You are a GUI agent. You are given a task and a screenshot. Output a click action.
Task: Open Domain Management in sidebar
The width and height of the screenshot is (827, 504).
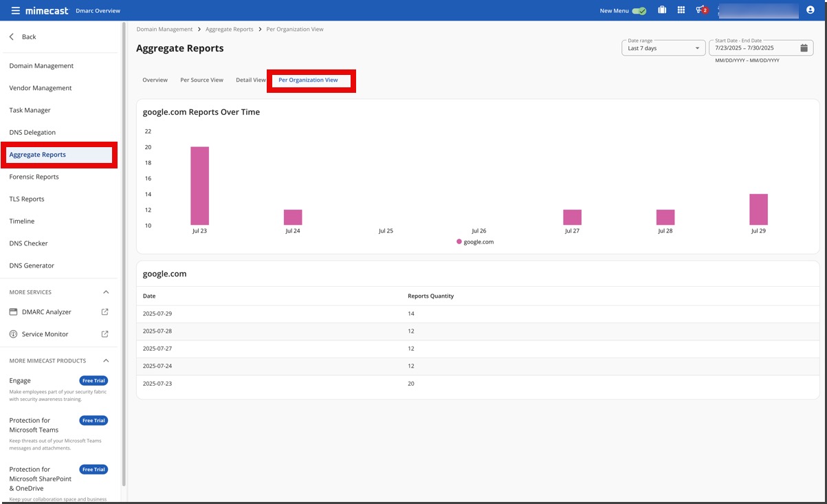[41, 66]
